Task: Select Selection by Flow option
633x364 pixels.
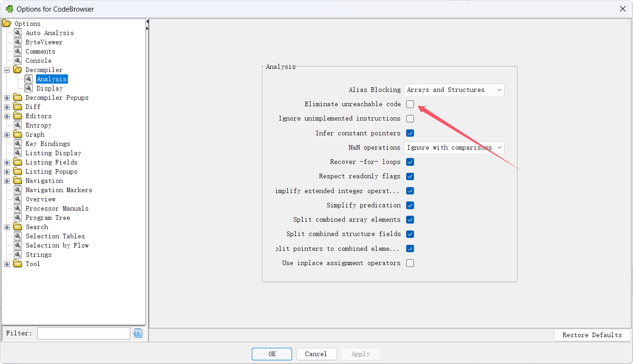Action: click(57, 245)
